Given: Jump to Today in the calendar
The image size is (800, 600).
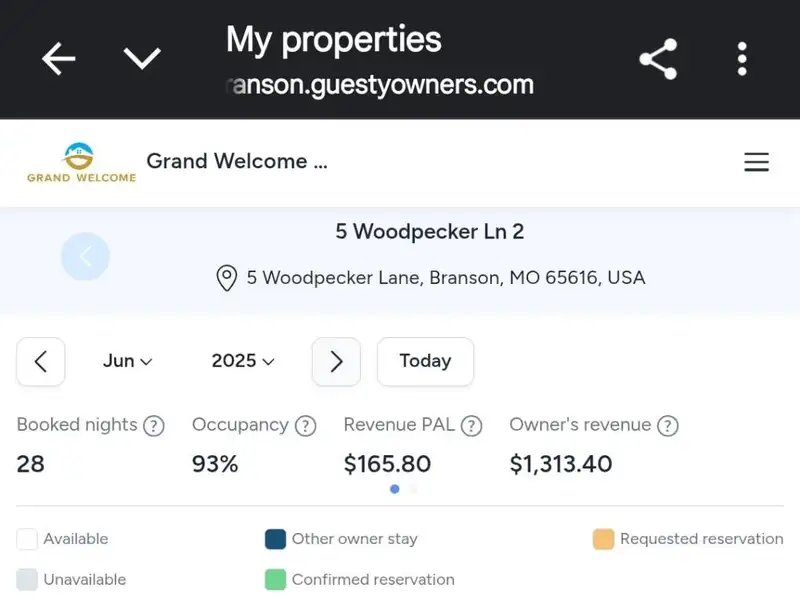Looking at the screenshot, I should [425, 362].
